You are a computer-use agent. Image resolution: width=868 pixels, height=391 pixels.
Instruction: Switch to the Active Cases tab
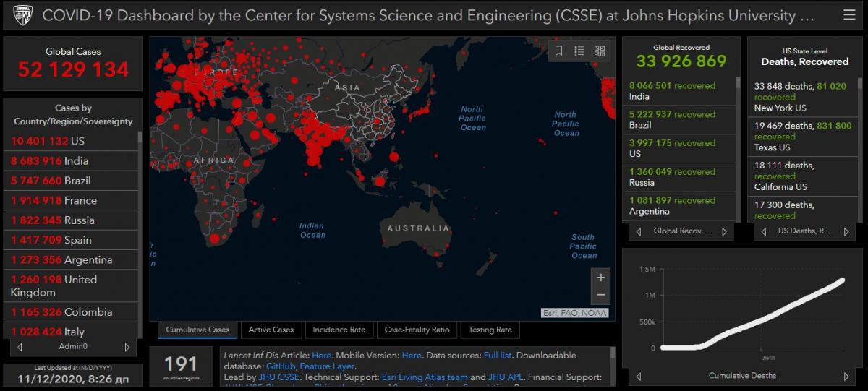(x=271, y=330)
